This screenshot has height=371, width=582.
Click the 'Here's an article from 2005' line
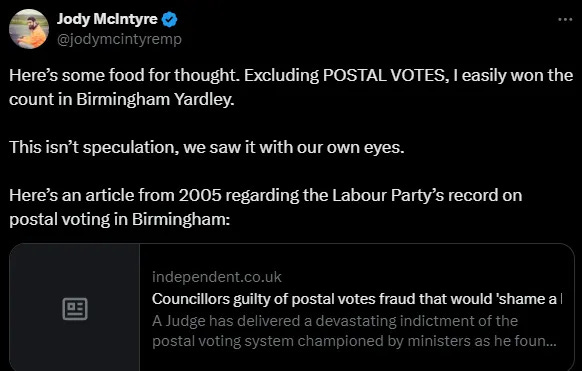point(265,195)
